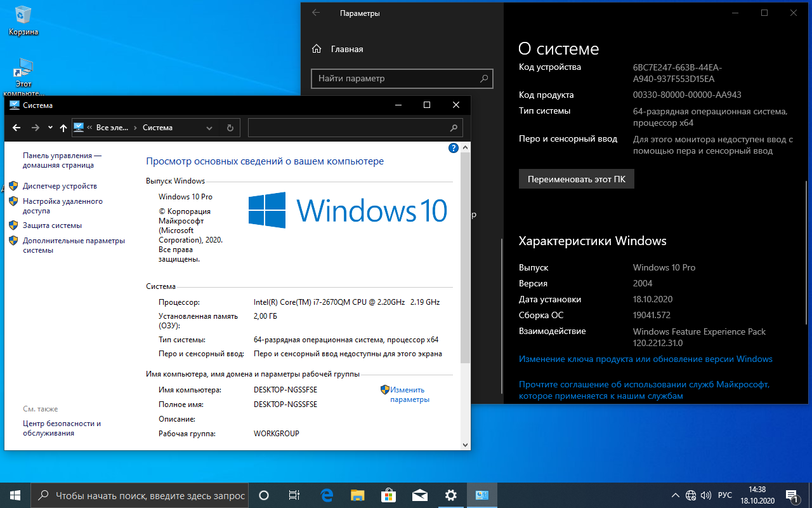The width and height of the screenshot is (812, 508).
Task: Click System window scrollbar down arrow
Action: coord(466,445)
